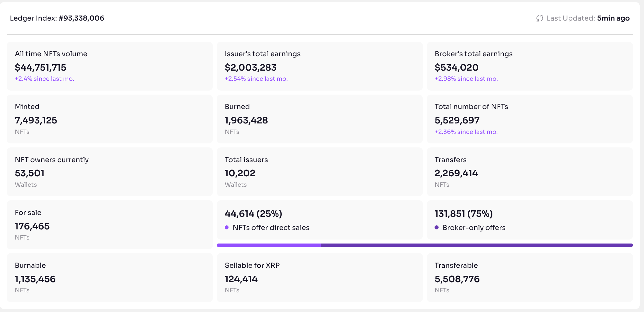This screenshot has height=312, width=644.
Task: Click +2.36% since last mo. text
Action: [x=466, y=132]
